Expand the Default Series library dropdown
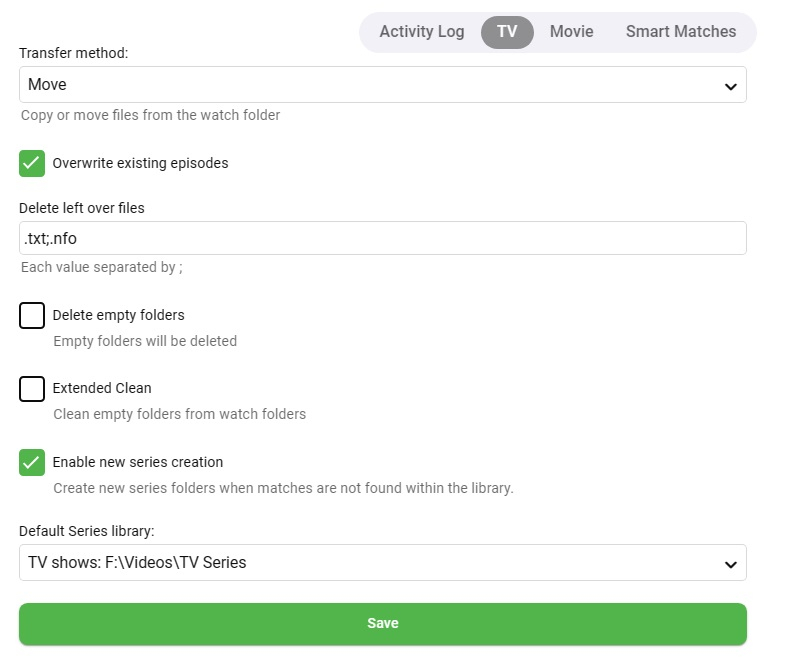This screenshot has width=798, height=672. point(383,563)
